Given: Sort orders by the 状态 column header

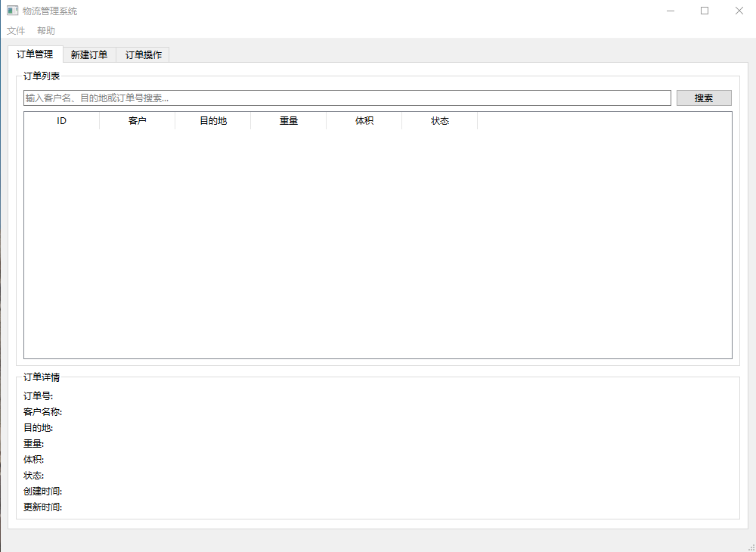Looking at the screenshot, I should [440, 121].
